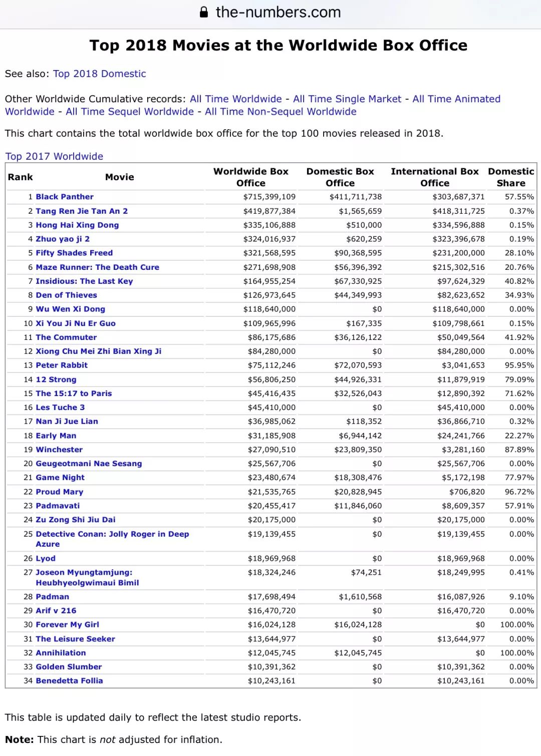Open the Black Panther movie page
Image resolution: width=541 pixels, height=756 pixels.
(65, 197)
